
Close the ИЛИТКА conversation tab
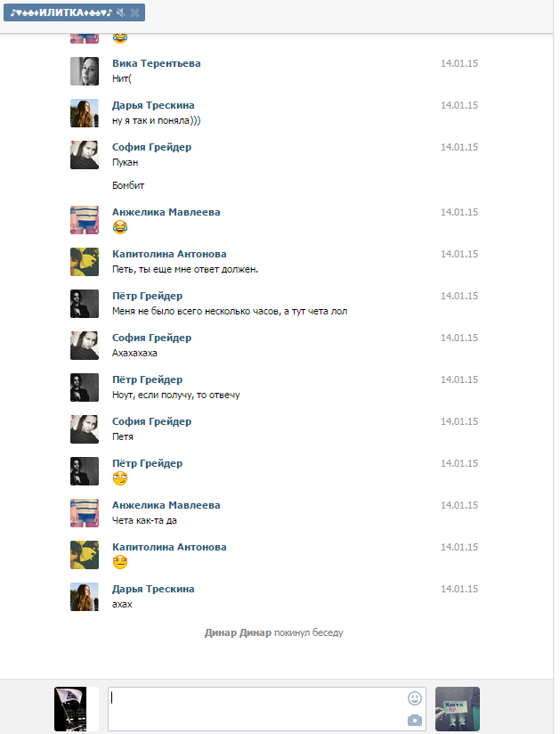point(134,12)
